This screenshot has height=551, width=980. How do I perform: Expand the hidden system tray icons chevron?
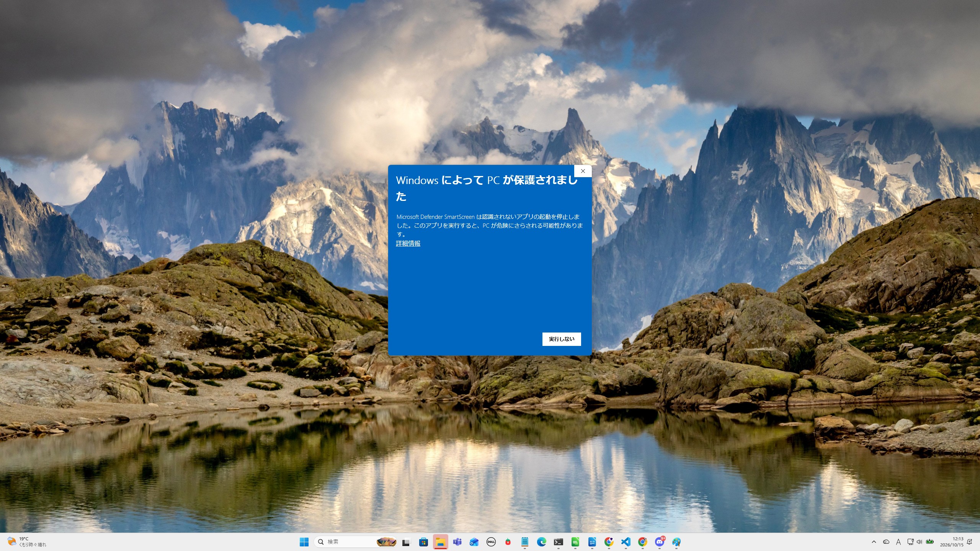[x=874, y=542]
